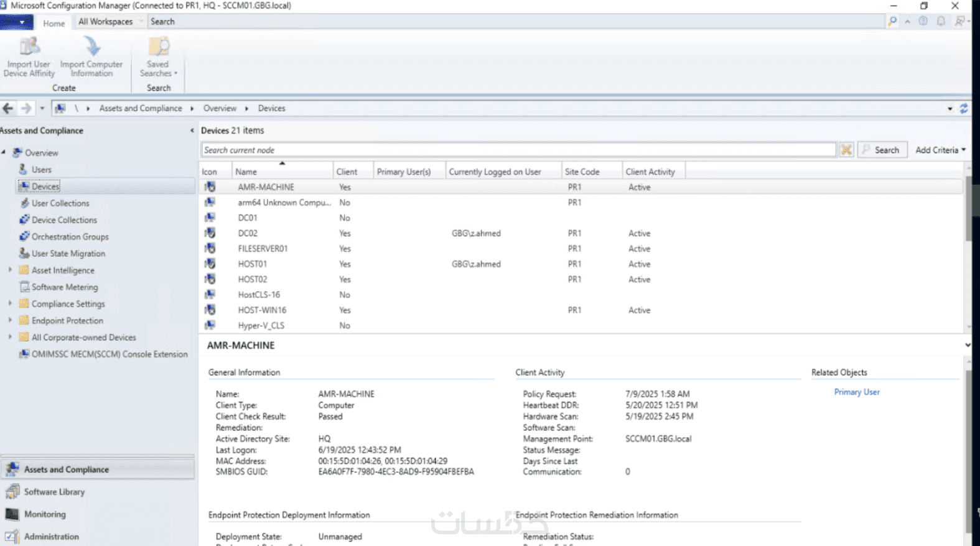Viewport: 980px width, 546px height.
Task: Click Overview in the breadcrumb path
Action: point(220,108)
